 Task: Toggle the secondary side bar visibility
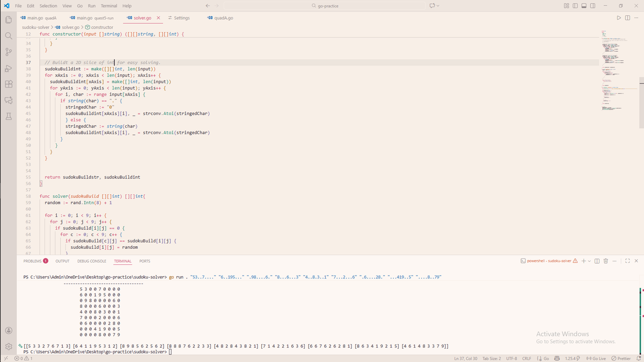pyautogui.click(x=592, y=6)
